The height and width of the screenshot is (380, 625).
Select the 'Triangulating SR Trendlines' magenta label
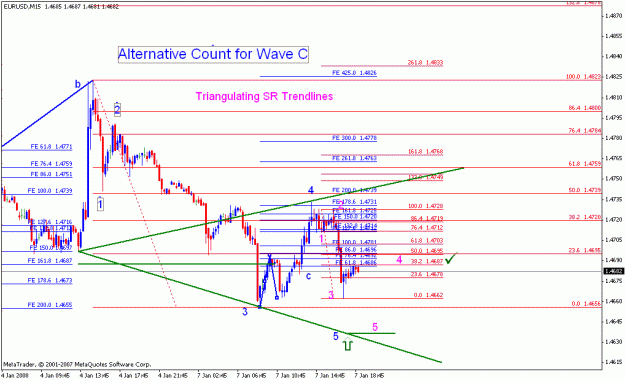click(x=264, y=96)
